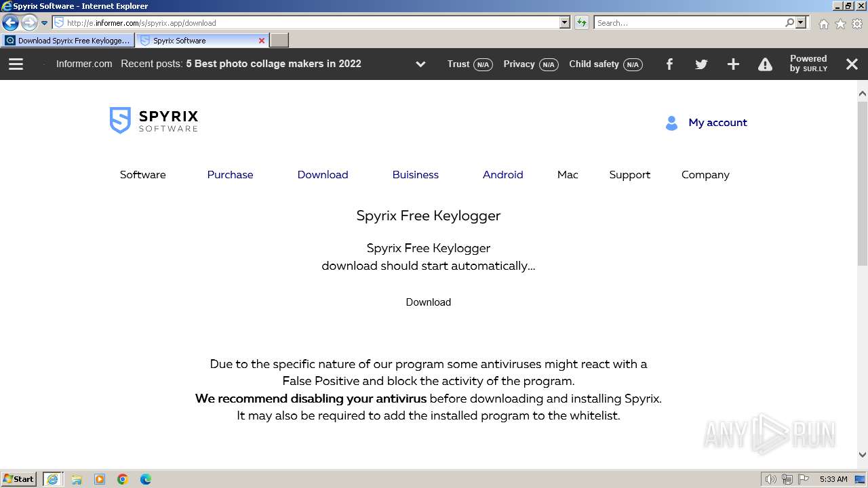
Task: Share via the Twitter icon
Action: [701, 64]
